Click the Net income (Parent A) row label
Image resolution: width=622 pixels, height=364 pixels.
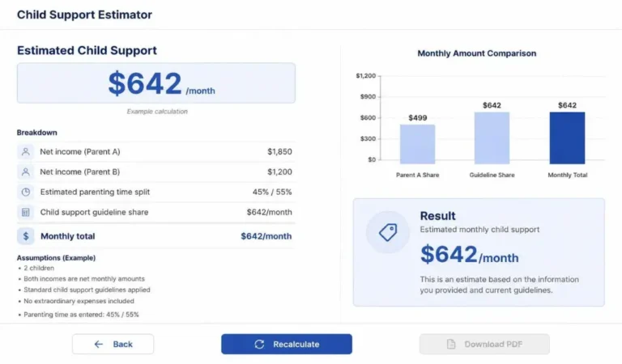[80, 152]
